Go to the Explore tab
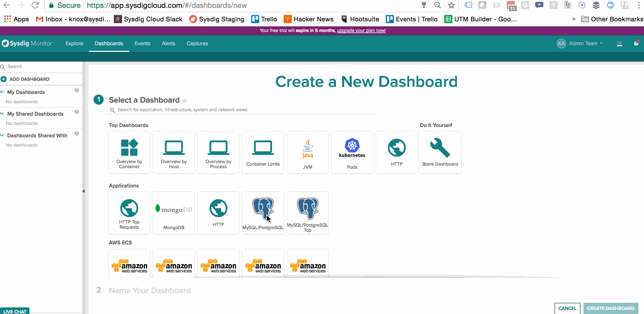Image resolution: width=644 pixels, height=314 pixels. pos(74,43)
